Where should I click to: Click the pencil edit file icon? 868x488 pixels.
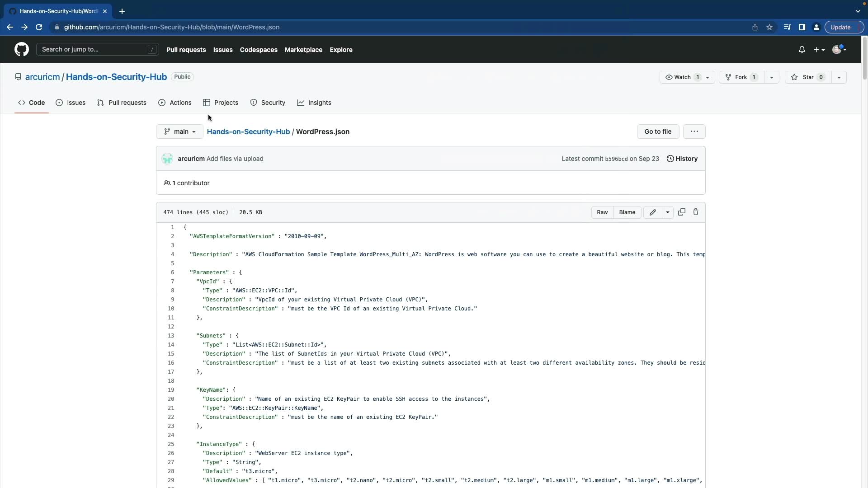point(652,212)
